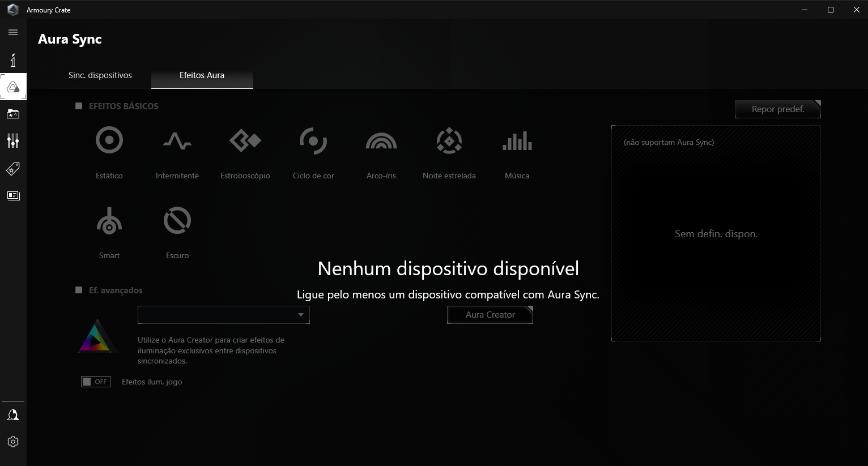Open the news sidebar icon

tap(13, 195)
